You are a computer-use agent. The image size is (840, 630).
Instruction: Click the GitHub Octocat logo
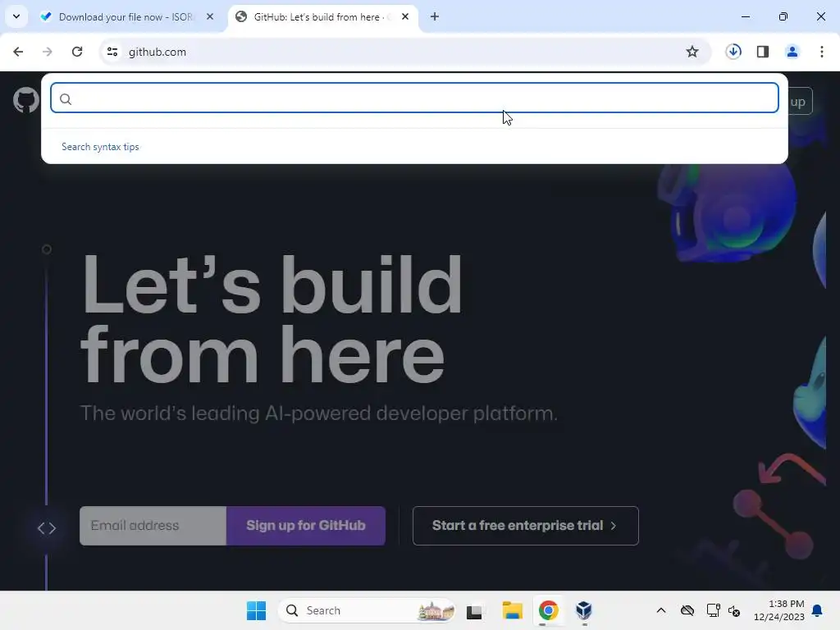(25, 100)
